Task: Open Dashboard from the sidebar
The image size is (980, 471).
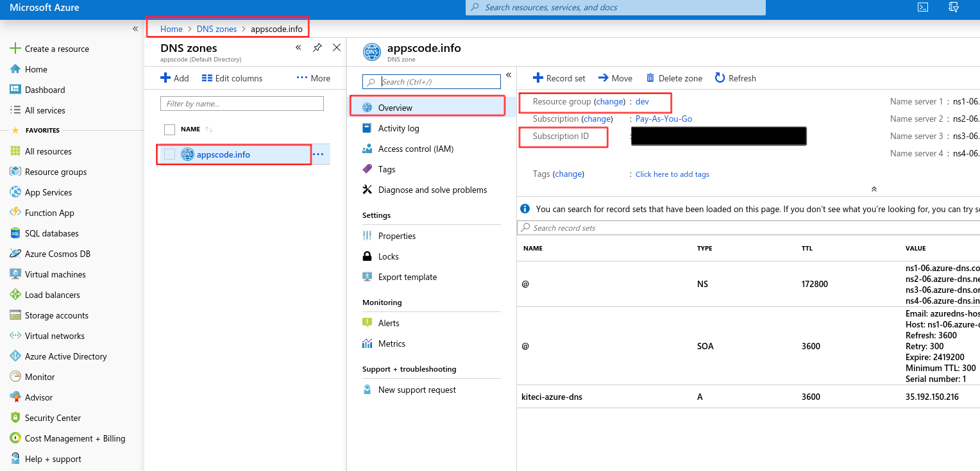Action: (x=45, y=90)
